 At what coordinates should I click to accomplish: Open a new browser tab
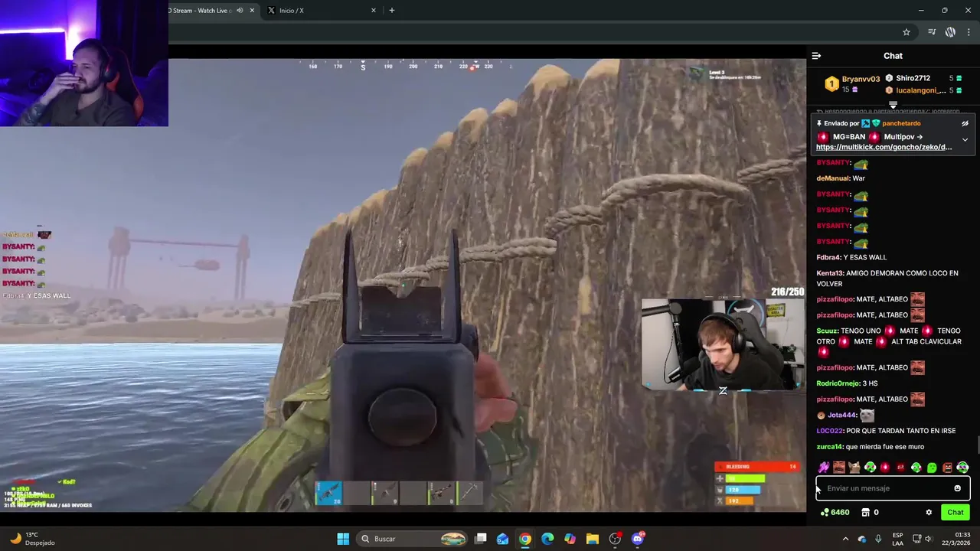[x=392, y=11]
